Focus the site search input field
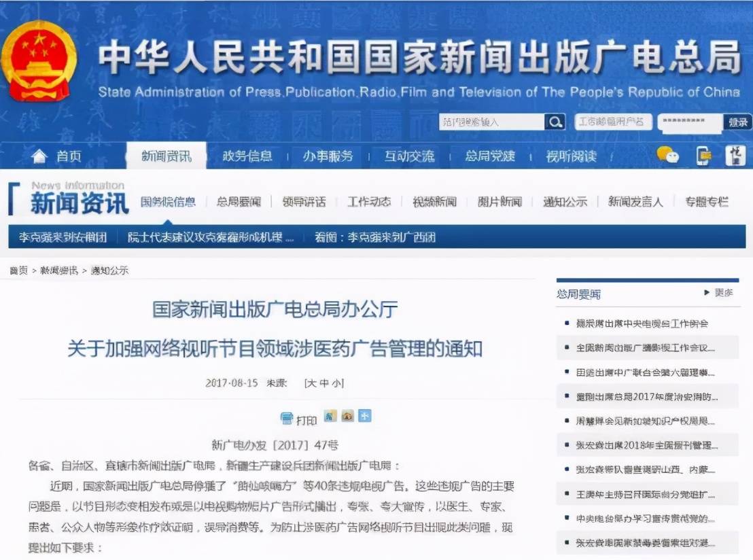 click(x=492, y=122)
